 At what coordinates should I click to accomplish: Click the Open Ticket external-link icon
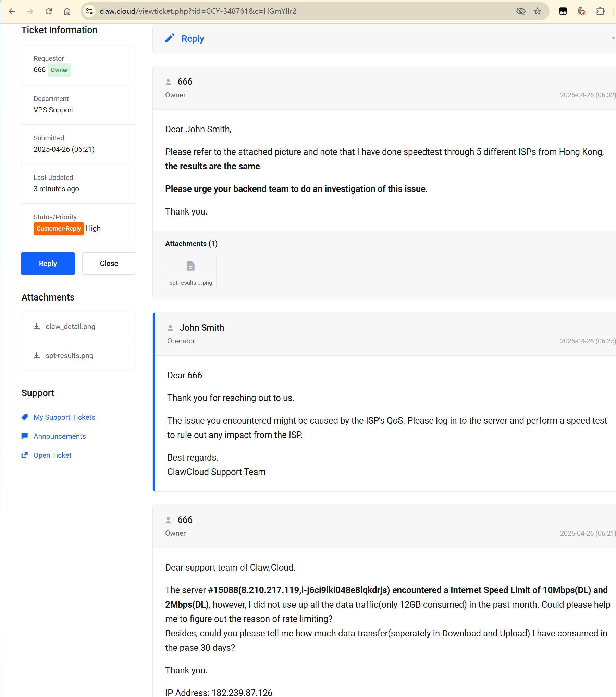coord(24,455)
